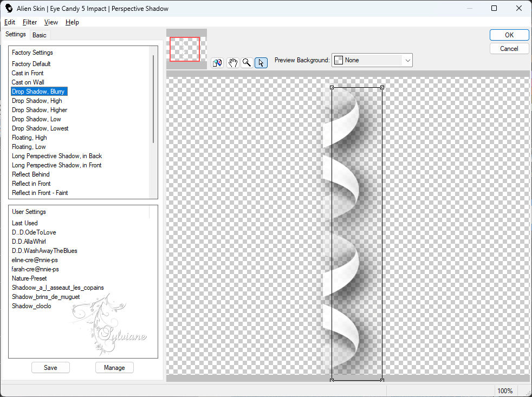Select the Floating, Low preset
Viewport: 532px width, 397px height.
pyautogui.click(x=29, y=147)
